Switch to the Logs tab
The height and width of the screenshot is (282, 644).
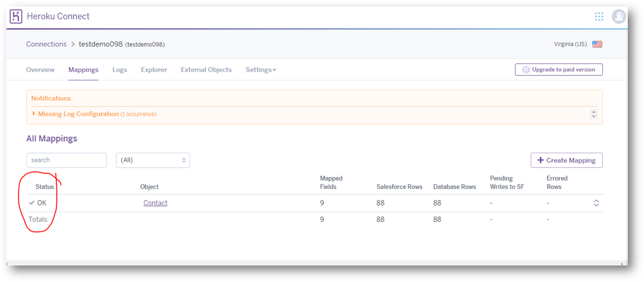pos(120,70)
